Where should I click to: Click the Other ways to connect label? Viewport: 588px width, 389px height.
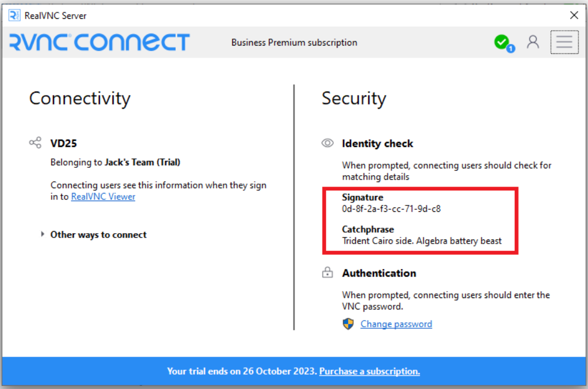[99, 235]
